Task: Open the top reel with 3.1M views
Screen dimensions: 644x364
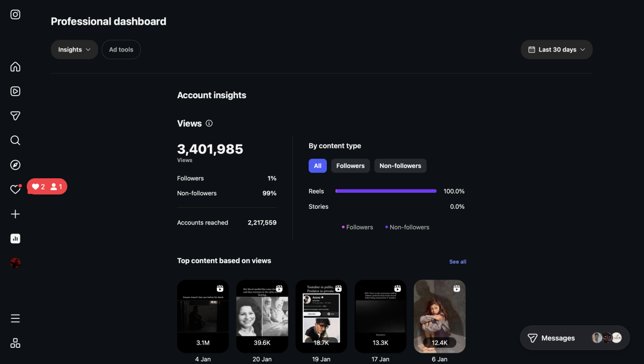Action: pyautogui.click(x=203, y=316)
